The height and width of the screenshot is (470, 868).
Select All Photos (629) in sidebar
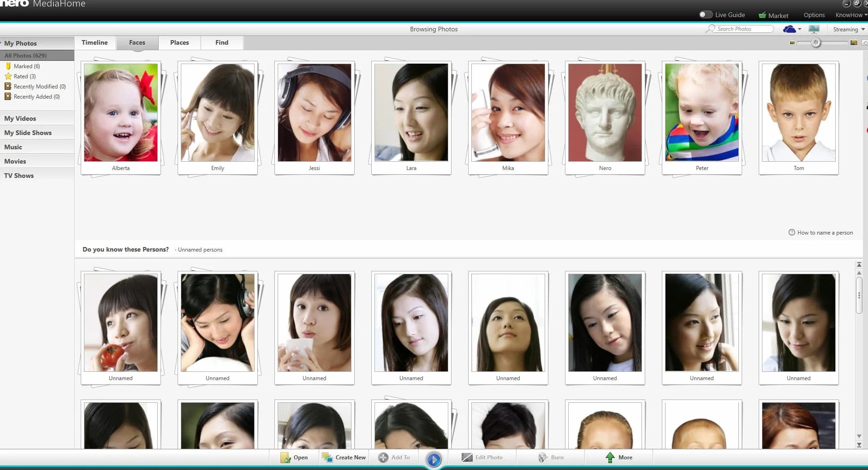click(x=37, y=55)
